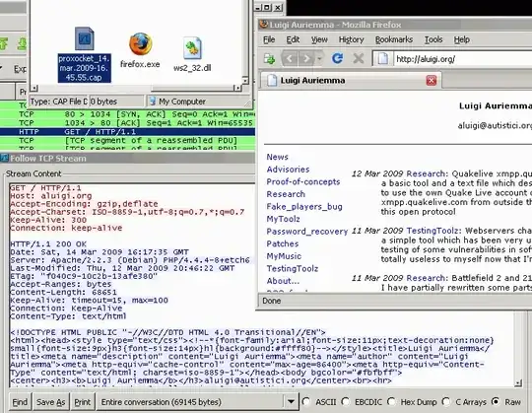Click the 'Host: aluigi.org' line in stream content
This screenshot has width=532, height=413.
pyautogui.click(x=51, y=196)
